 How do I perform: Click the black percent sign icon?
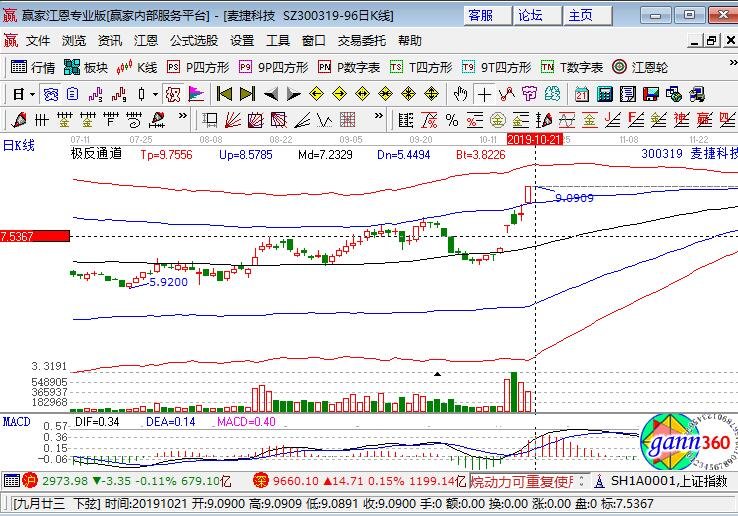(x=452, y=121)
